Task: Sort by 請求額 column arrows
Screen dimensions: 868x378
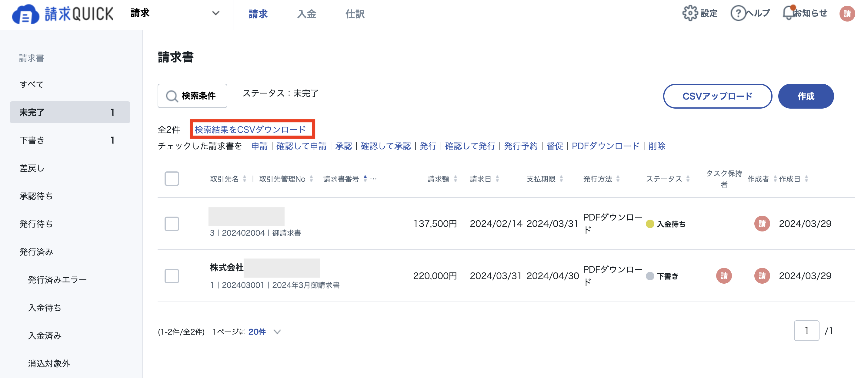Action: [x=455, y=179]
